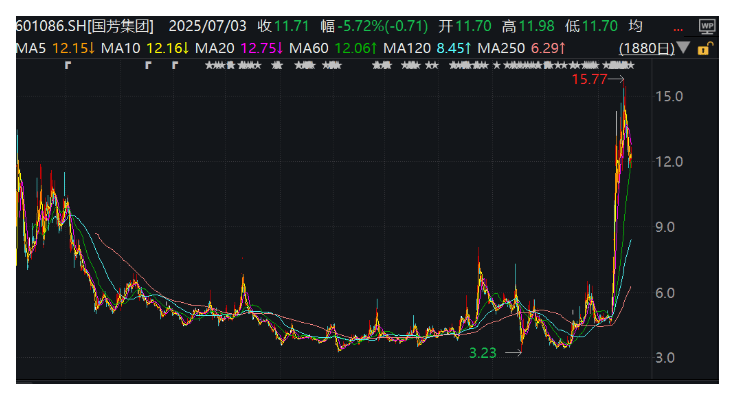730x395 pixels.
Task: Click the 12.0 price axis label
Action: point(669,162)
